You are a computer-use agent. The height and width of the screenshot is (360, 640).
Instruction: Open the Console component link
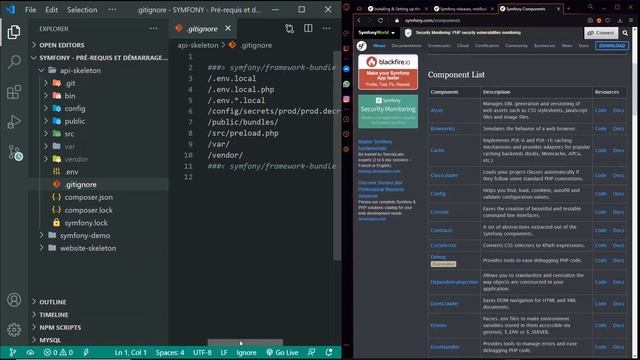click(x=440, y=212)
